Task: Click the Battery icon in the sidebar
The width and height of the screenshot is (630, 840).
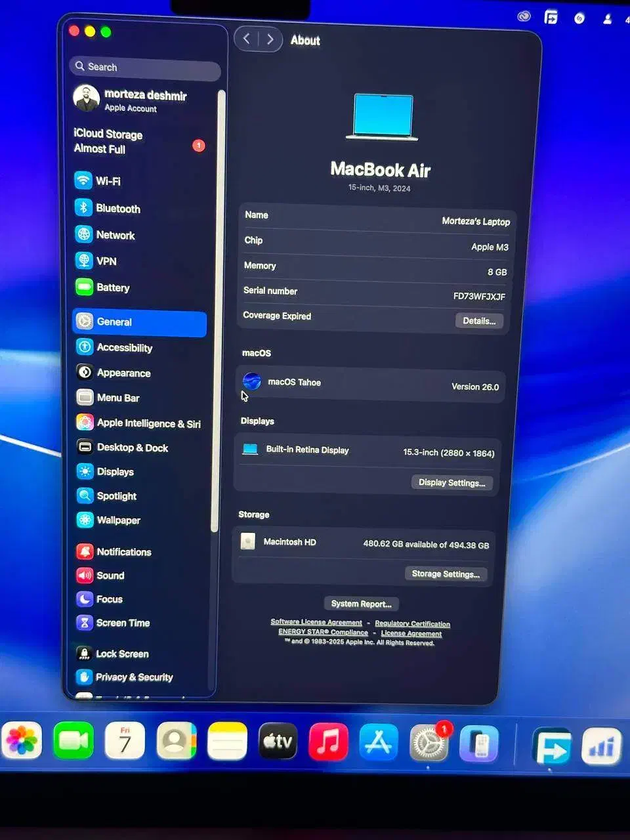Action: click(84, 287)
